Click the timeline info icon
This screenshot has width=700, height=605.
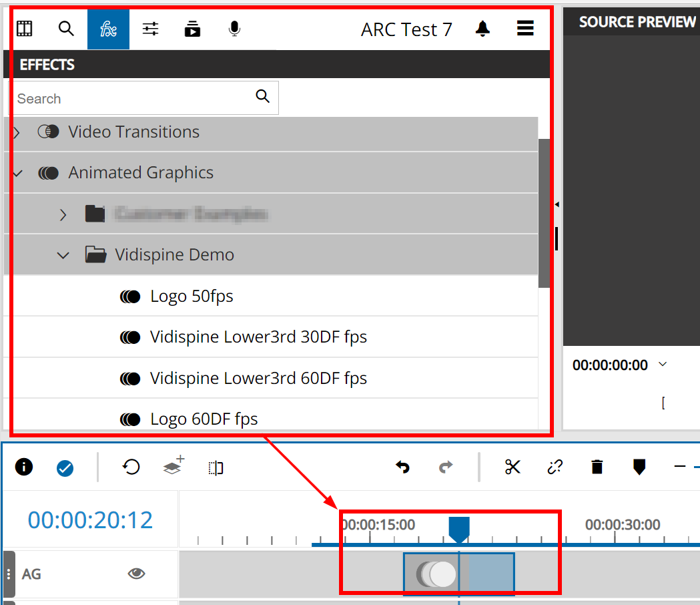point(24,467)
